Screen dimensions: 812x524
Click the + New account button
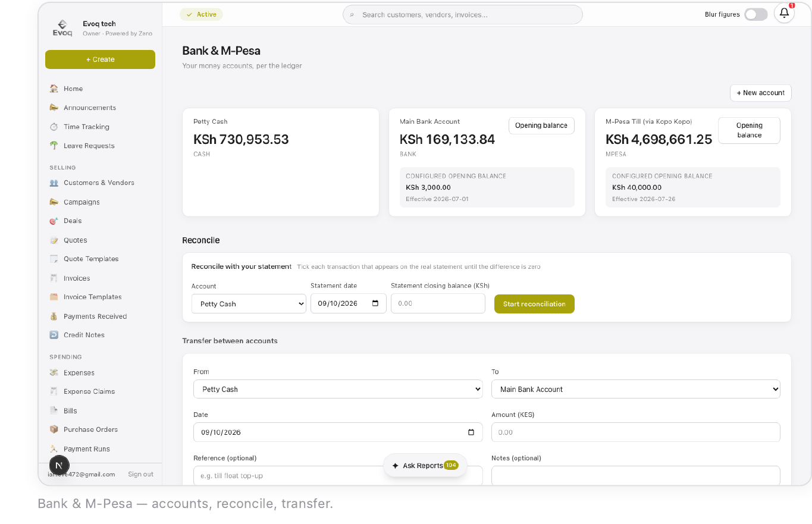[x=760, y=93]
